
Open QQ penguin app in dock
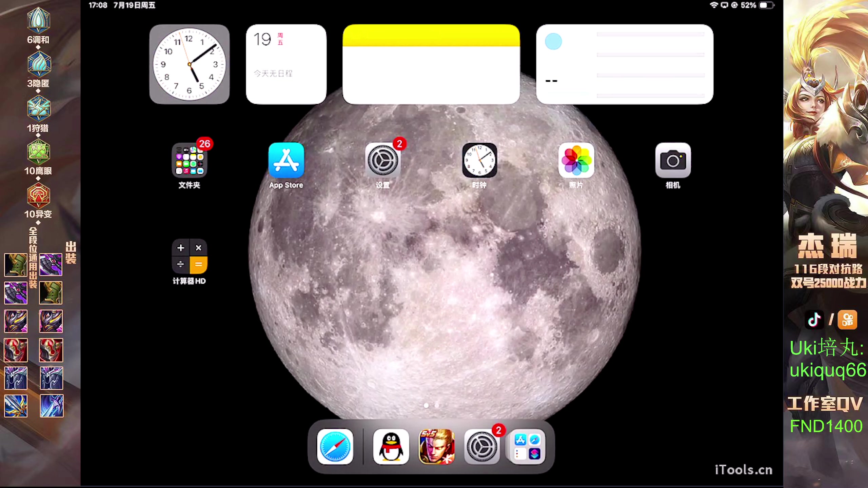[391, 446]
